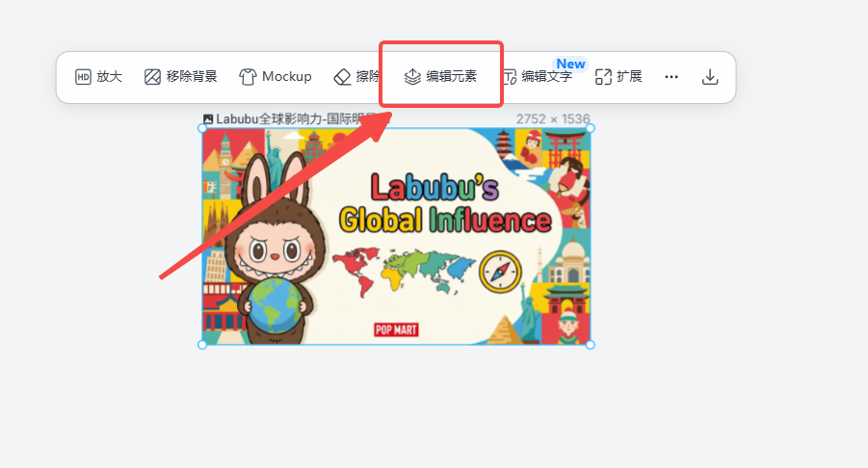Click the HD upscale 放大 icon
Screen dimensions: 868x468
[83, 76]
